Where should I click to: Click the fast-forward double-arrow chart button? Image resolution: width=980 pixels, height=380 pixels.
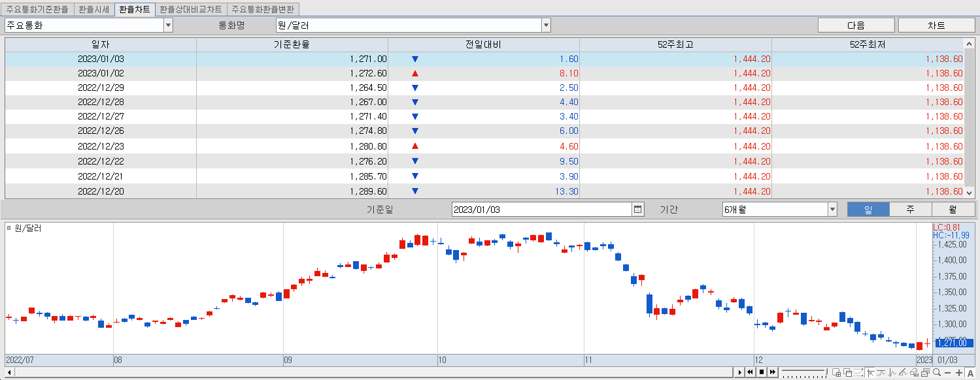[x=772, y=372]
